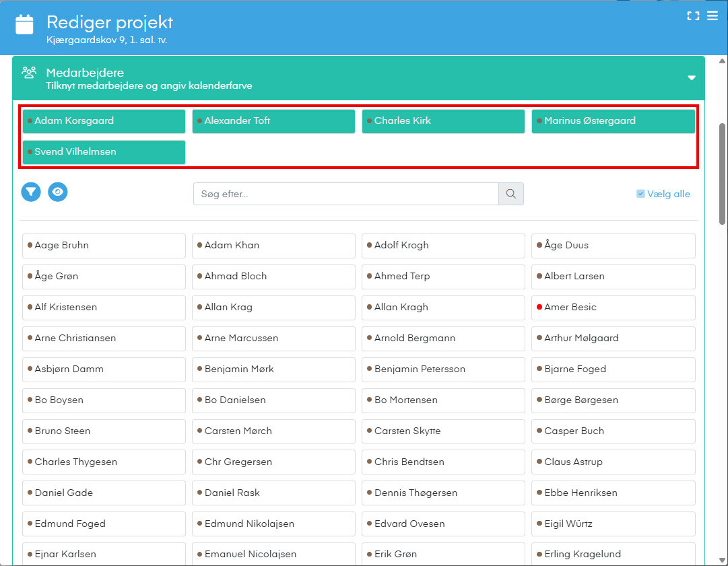Toggle fullscreen mode icon
This screenshot has height=566, width=728.
(692, 16)
